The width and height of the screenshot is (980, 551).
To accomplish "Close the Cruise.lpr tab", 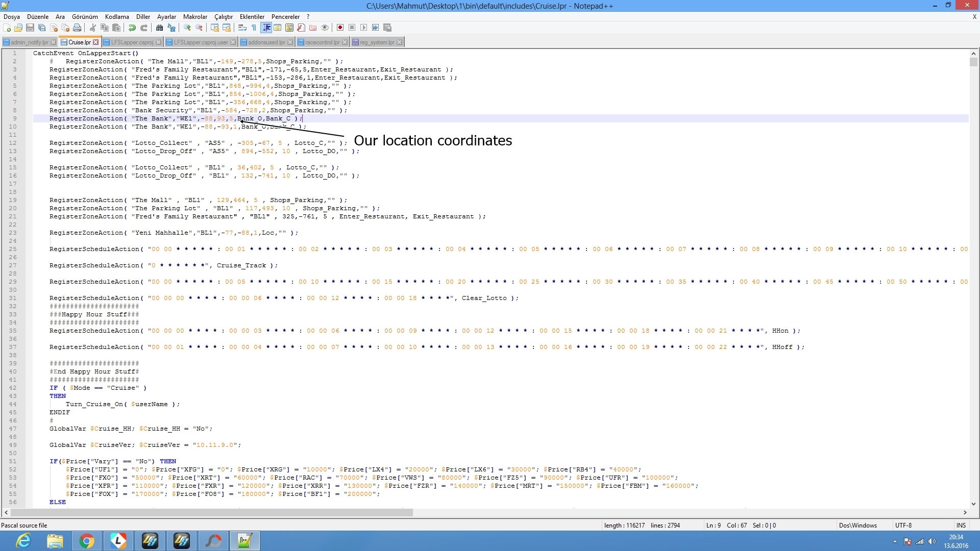I will (x=95, y=42).
